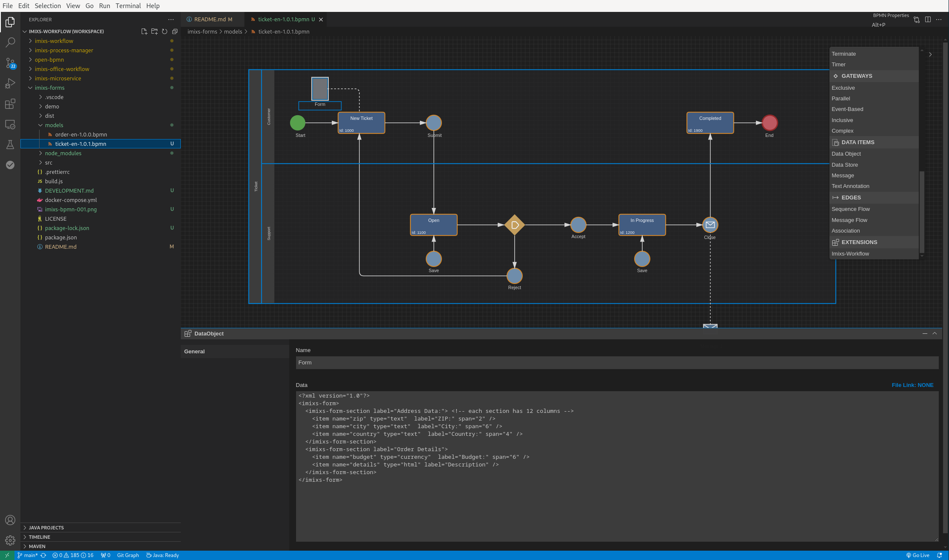Open order-en-1.0.0.bpmn file
Screen dimensions: 949x560
[81, 134]
